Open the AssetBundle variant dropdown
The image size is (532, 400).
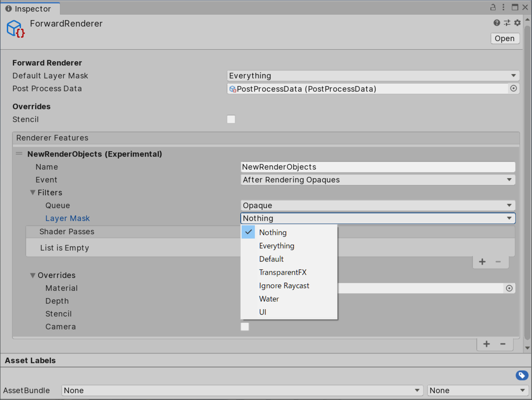[x=478, y=391]
